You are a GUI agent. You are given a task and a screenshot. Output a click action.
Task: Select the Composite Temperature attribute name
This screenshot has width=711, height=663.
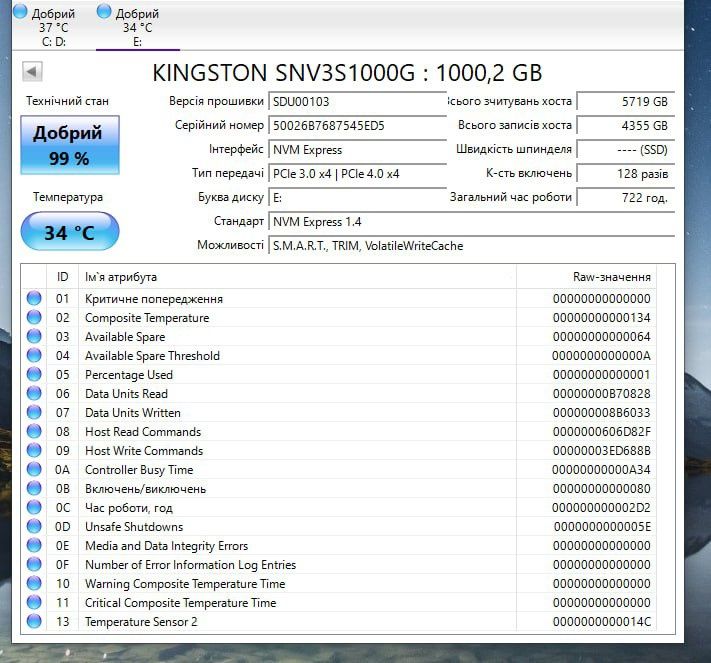point(147,318)
